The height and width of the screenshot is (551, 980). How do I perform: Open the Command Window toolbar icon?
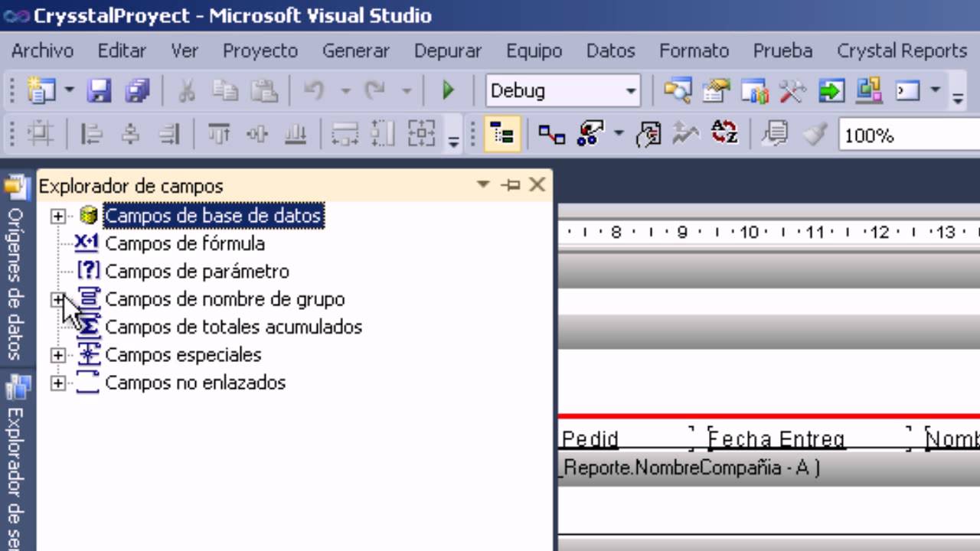tap(907, 91)
